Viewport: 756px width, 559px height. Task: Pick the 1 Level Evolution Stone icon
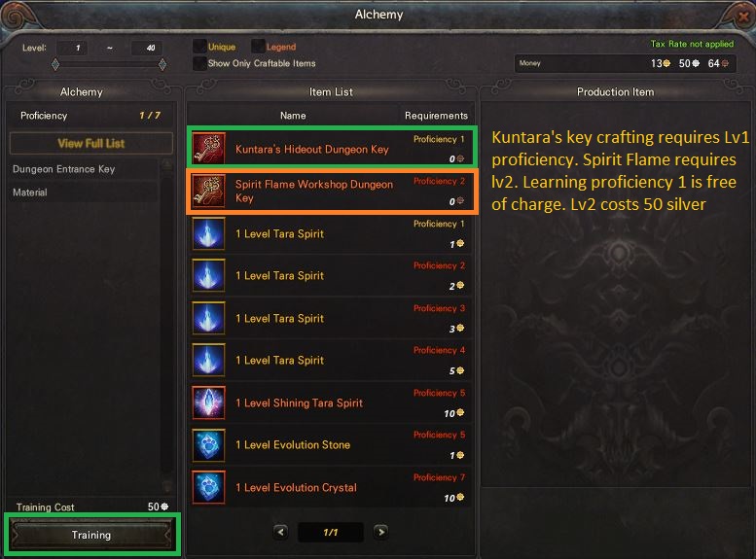(208, 445)
